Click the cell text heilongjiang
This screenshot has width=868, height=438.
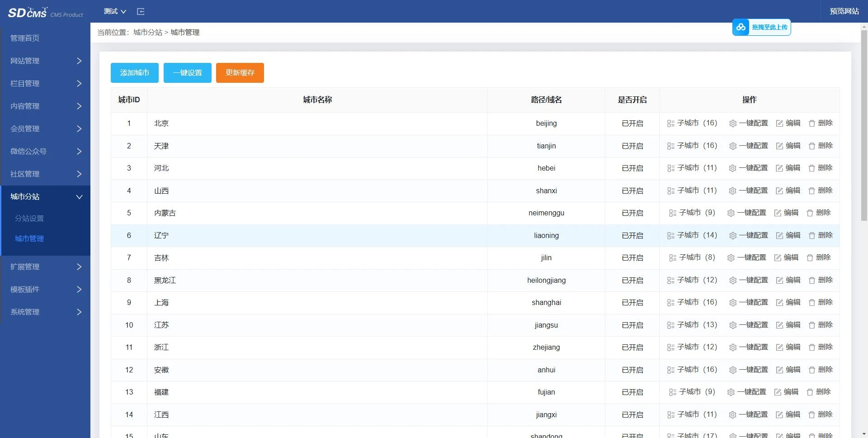[x=546, y=281]
